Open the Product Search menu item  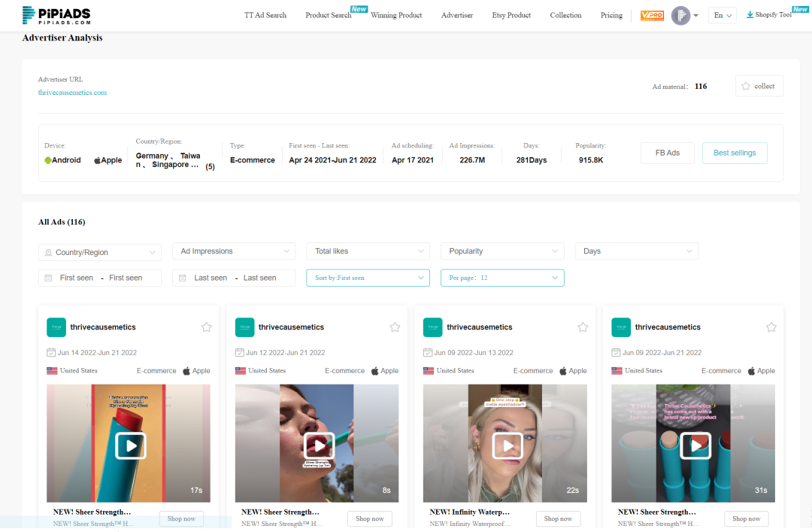pos(329,15)
